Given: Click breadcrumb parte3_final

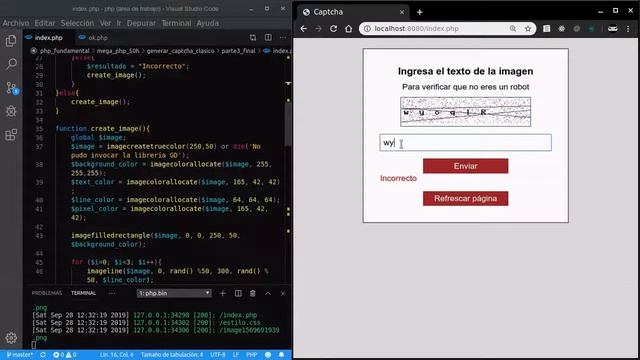Looking at the screenshot, I should point(238,51).
